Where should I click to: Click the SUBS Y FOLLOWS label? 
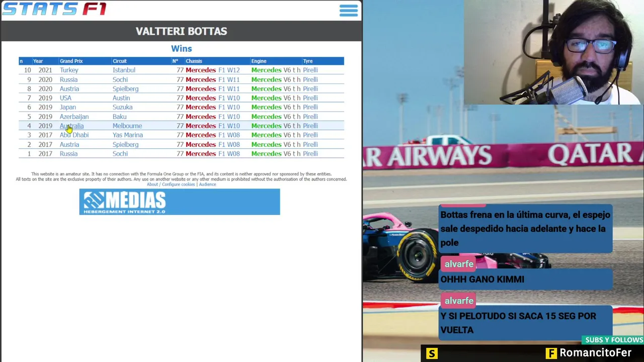pos(614,340)
